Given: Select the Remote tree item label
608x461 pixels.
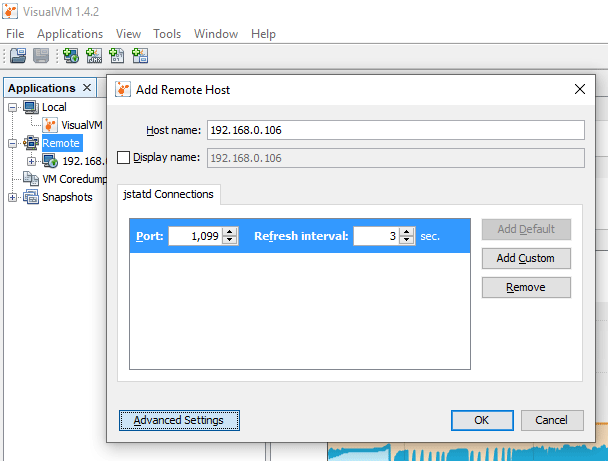Looking at the screenshot, I should (61, 143).
